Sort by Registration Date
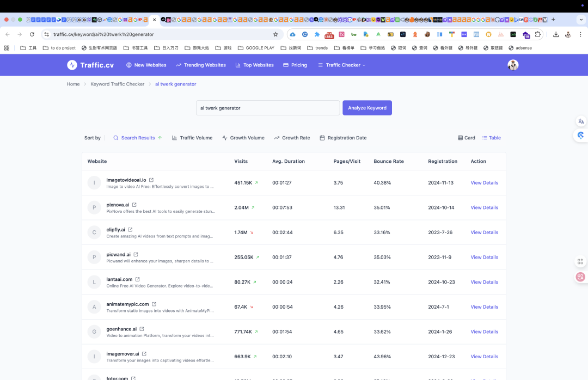This screenshot has width=588, height=380. coord(343,138)
